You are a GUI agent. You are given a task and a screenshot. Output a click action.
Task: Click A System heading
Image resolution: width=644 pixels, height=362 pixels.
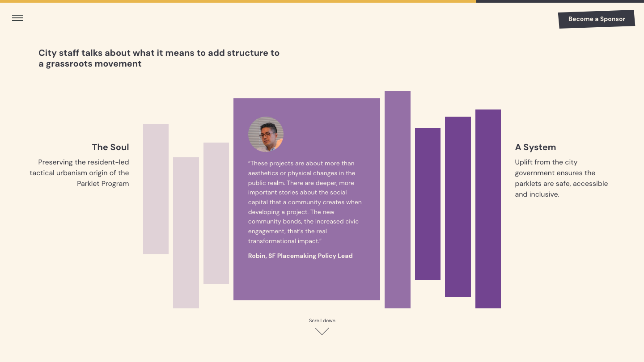coord(535,147)
